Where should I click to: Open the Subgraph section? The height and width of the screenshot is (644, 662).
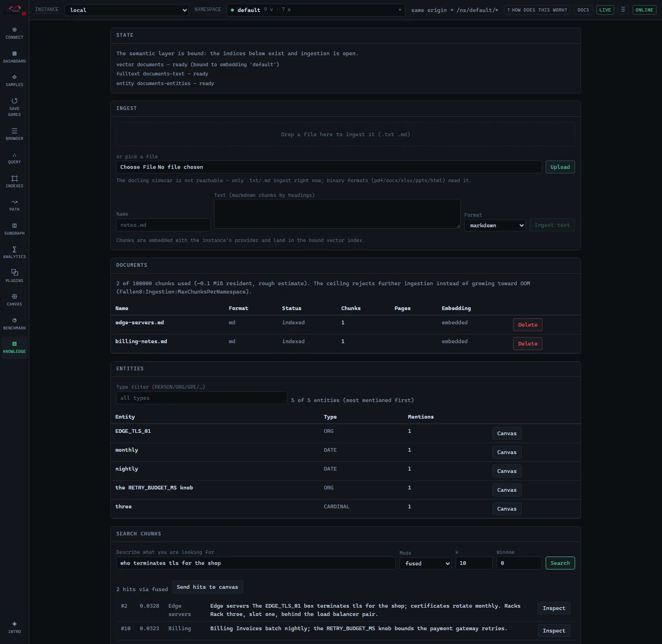pos(14,229)
